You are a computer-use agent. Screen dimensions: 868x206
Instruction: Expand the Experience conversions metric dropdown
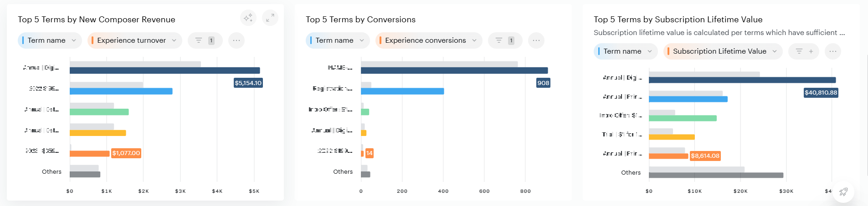pyautogui.click(x=428, y=40)
